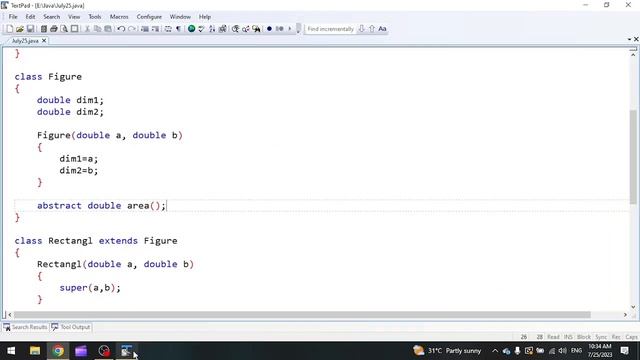Click the INS indicator in the status bar
The image size is (640, 360).
pos(568,337)
